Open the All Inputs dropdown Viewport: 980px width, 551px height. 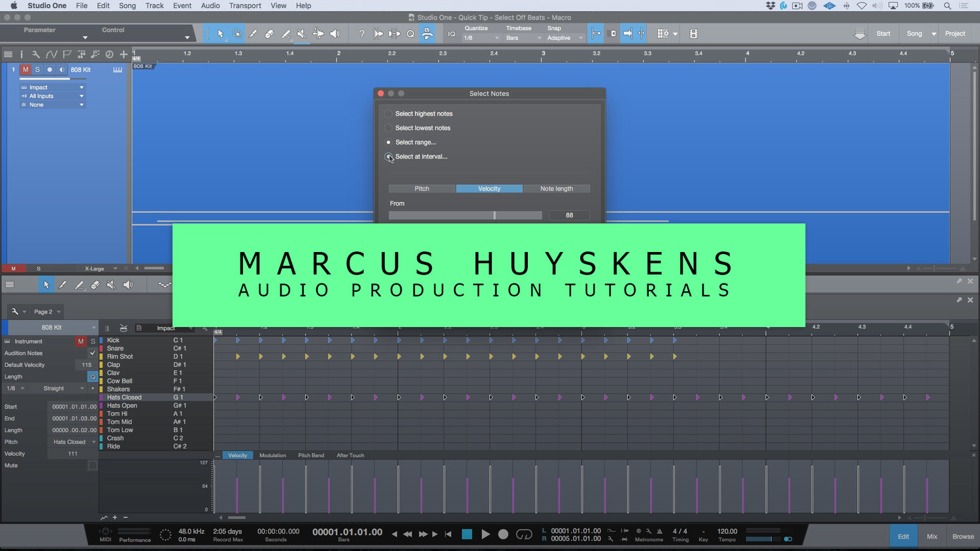pos(52,96)
